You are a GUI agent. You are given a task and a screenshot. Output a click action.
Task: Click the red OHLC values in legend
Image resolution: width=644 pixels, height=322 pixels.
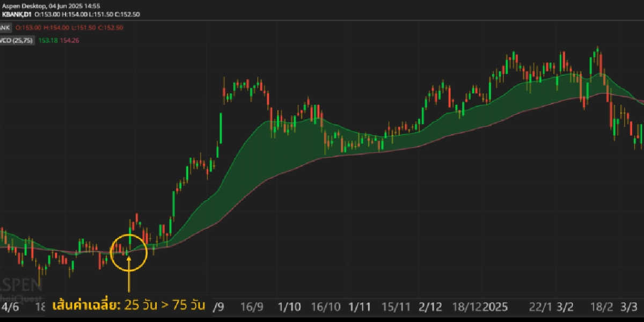tap(69, 27)
